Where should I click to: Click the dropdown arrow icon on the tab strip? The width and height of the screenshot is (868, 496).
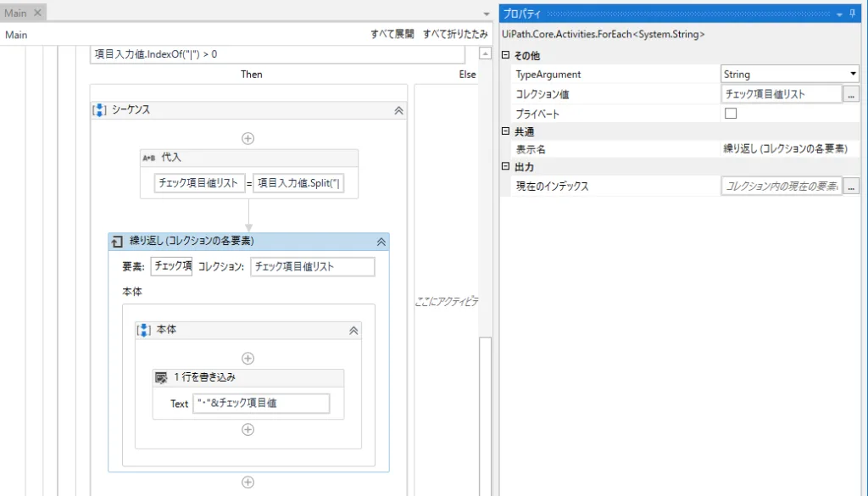click(x=486, y=14)
